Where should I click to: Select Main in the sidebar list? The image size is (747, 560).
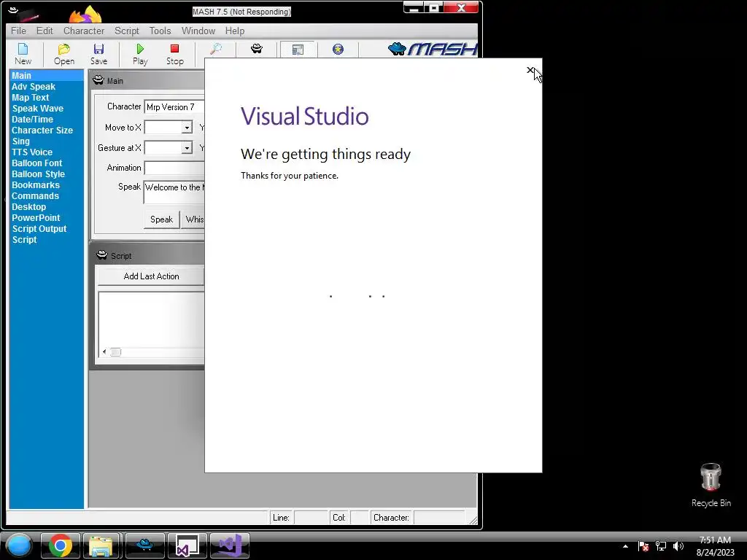coord(46,76)
